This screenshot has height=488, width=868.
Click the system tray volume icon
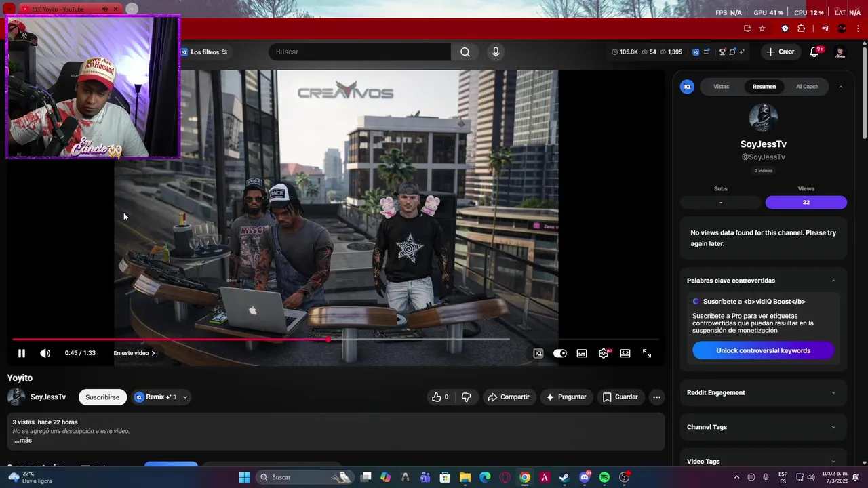(810, 477)
